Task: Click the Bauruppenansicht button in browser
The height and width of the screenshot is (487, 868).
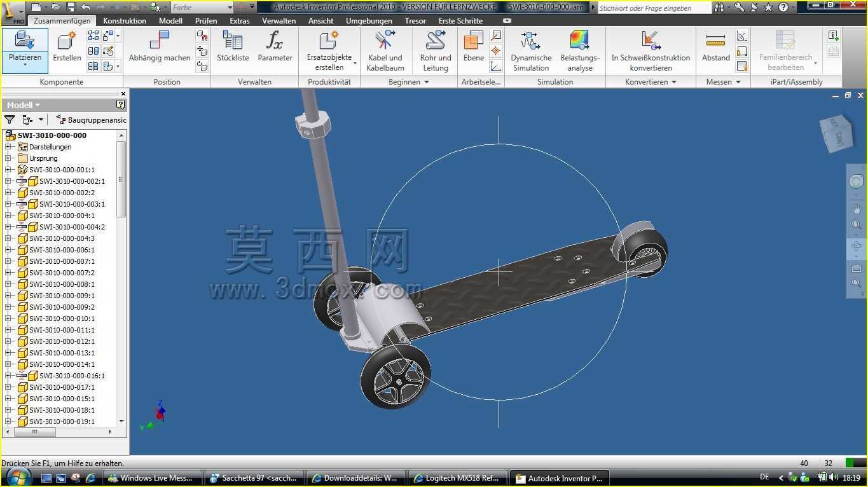Action: [91, 120]
